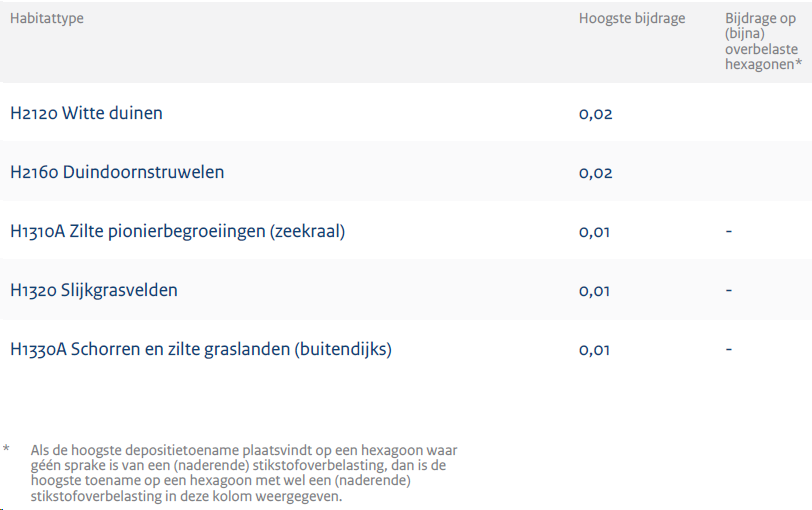Click the 0,01 value for Slijkgrasvelden
Viewport: 812px width, 510px height.
[594, 291]
